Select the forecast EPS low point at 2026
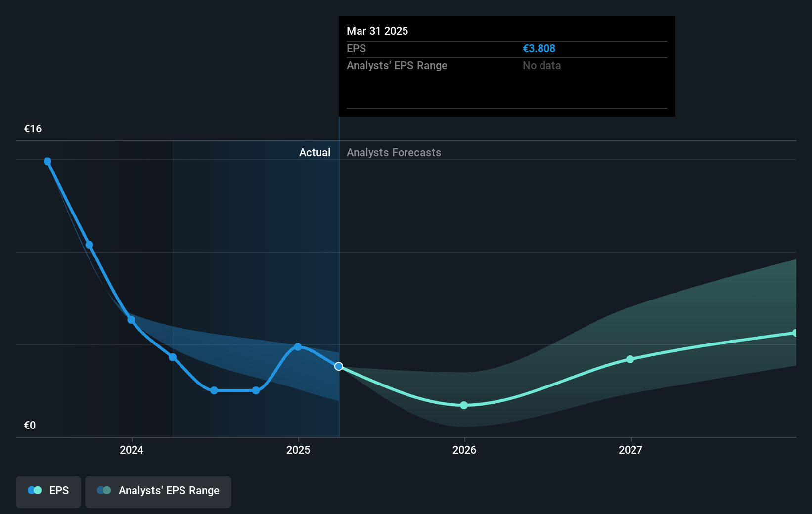 click(464, 405)
